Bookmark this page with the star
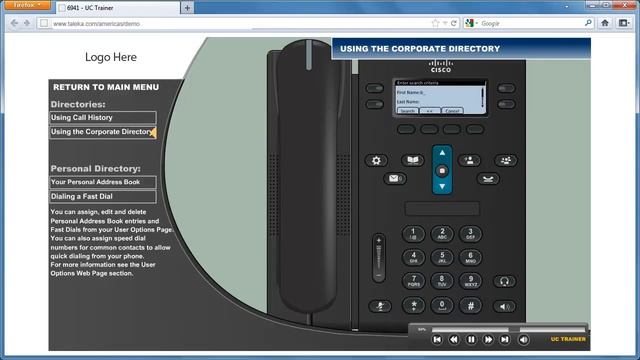This screenshot has width=640, height=360. pos(435,23)
